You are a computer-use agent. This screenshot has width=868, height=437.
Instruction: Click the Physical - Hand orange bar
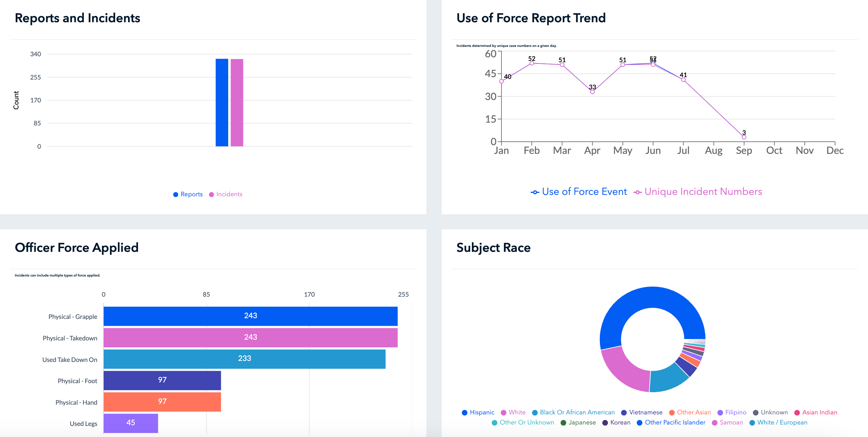point(162,402)
